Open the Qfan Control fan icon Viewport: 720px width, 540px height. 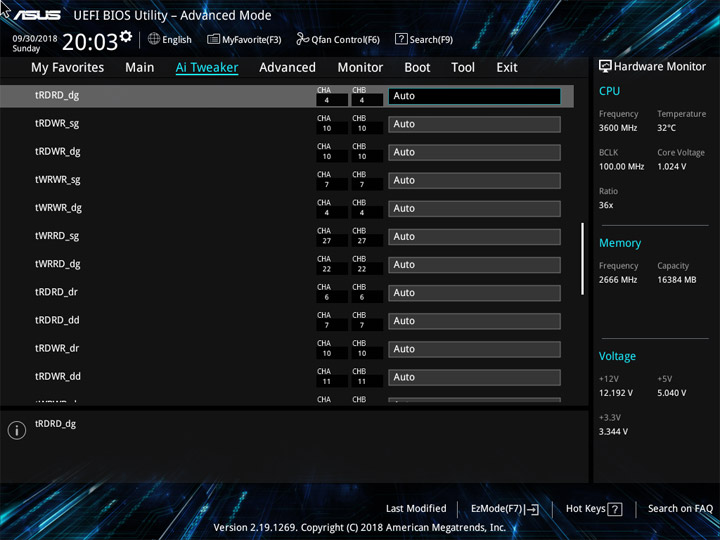[302, 39]
